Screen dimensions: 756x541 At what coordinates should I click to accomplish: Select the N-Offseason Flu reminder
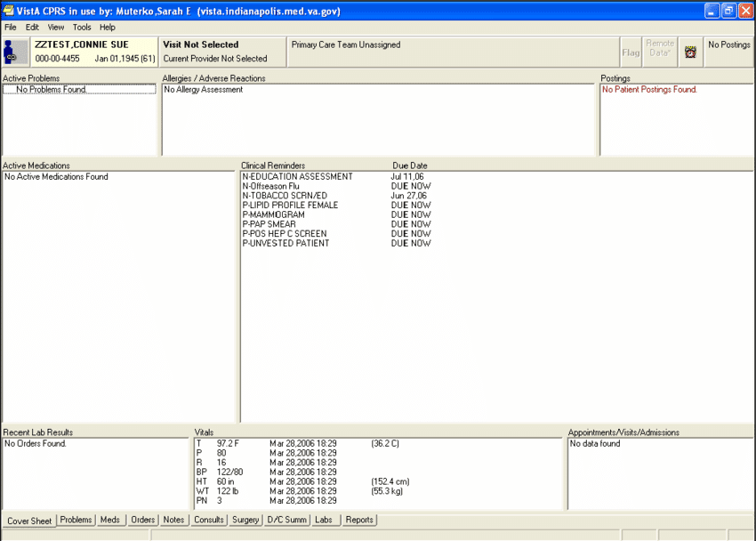[270, 186]
